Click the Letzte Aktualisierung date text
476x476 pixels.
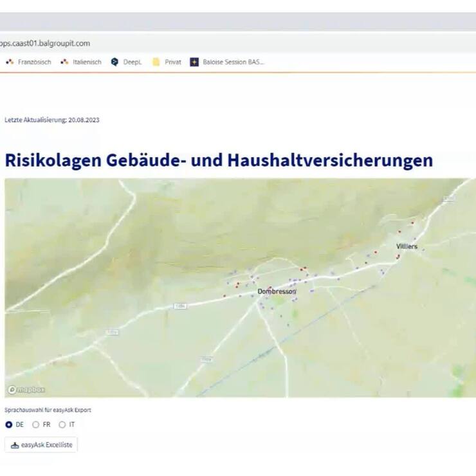coord(51,120)
